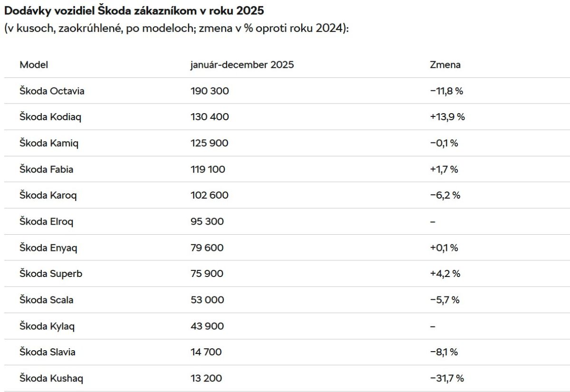Click the Škoda Kodiaq model name

pos(50,117)
